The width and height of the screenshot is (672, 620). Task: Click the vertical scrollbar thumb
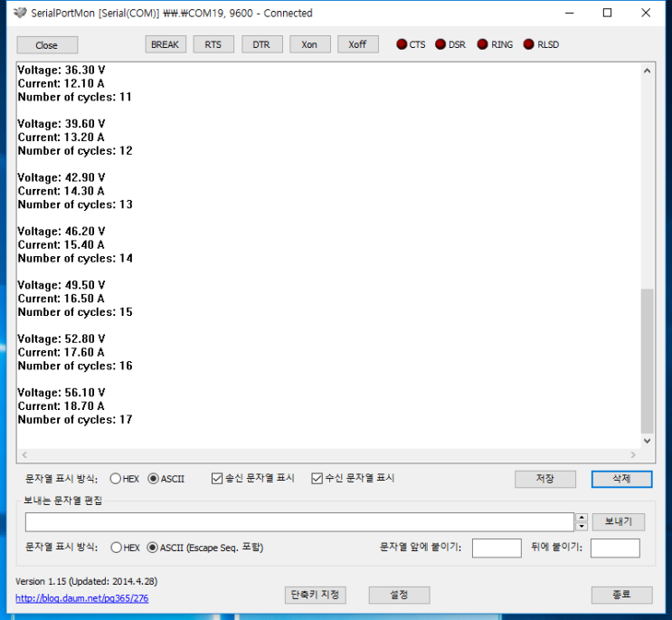(x=648, y=361)
